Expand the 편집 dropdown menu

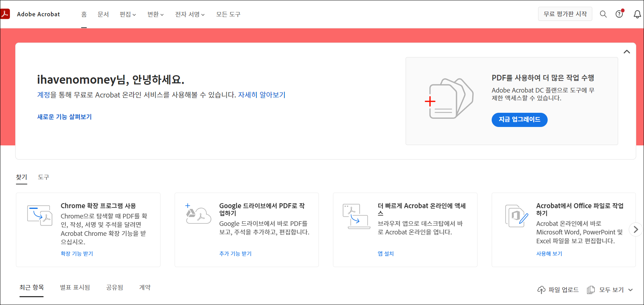(128, 14)
